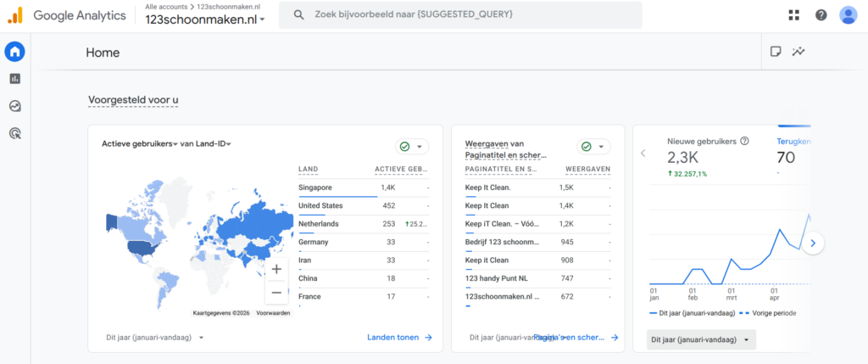Select the Netherlands country row
The height and width of the screenshot is (364, 868).
(x=363, y=224)
